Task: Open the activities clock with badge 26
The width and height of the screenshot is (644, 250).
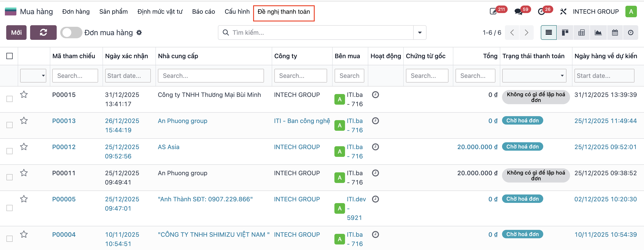Action: coord(541,12)
